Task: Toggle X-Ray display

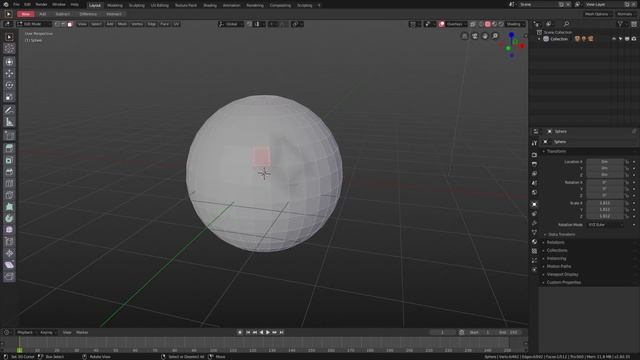Action: tap(473, 24)
